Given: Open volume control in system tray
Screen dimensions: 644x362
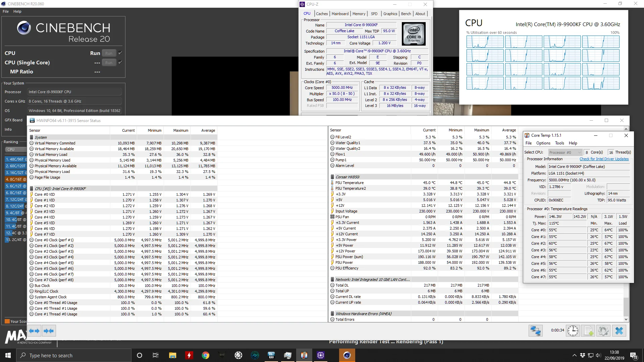Looking at the screenshot, I should [598, 355].
